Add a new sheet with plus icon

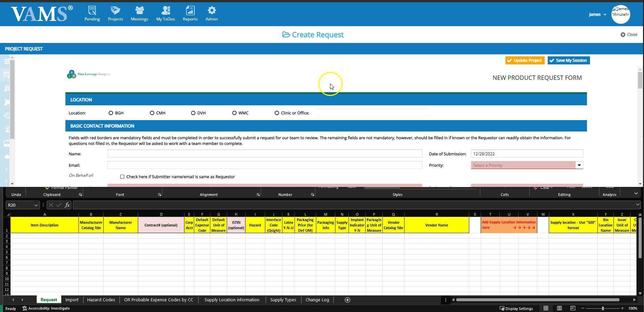pos(347,300)
